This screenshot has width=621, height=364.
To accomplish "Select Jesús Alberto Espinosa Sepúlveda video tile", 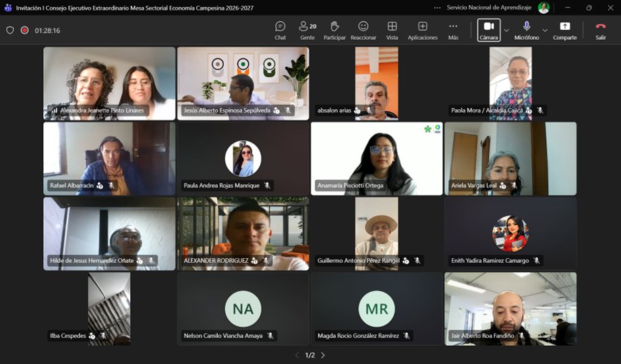I will tap(243, 84).
